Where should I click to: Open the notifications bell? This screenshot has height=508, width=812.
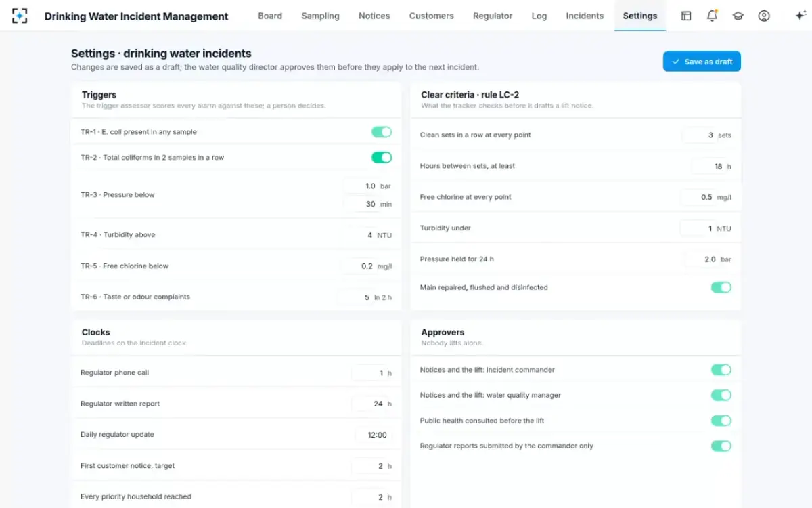(712, 16)
